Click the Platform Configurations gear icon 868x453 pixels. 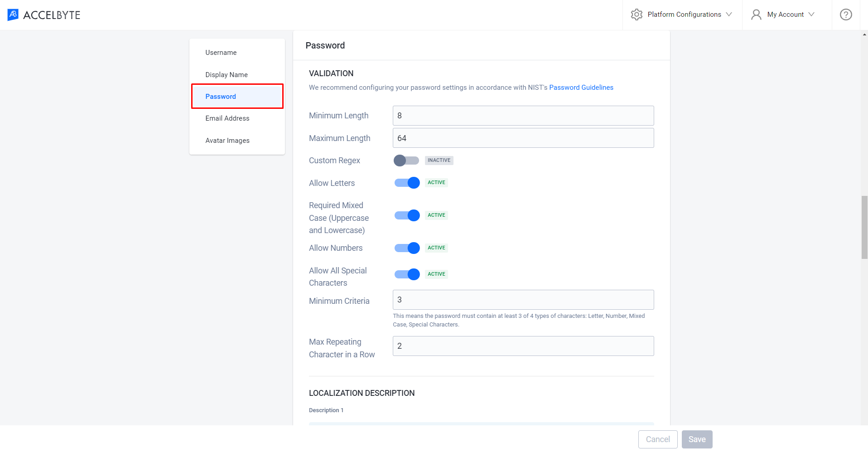coord(637,15)
